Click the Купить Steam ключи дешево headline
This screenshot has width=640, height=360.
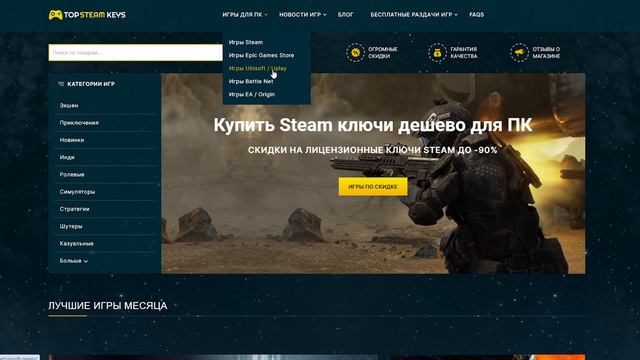click(x=373, y=125)
